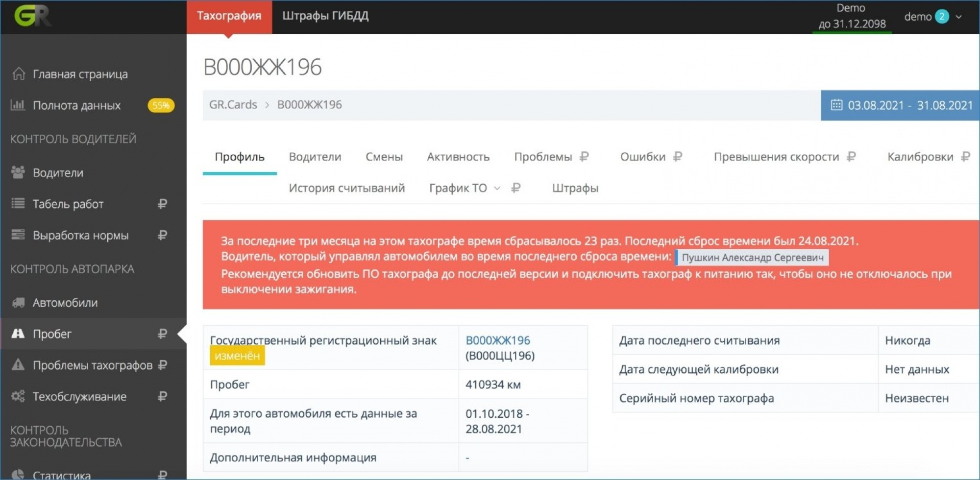Click the warning triangle icon for Проблемы тахографов
The image size is (980, 480).
(x=18, y=365)
